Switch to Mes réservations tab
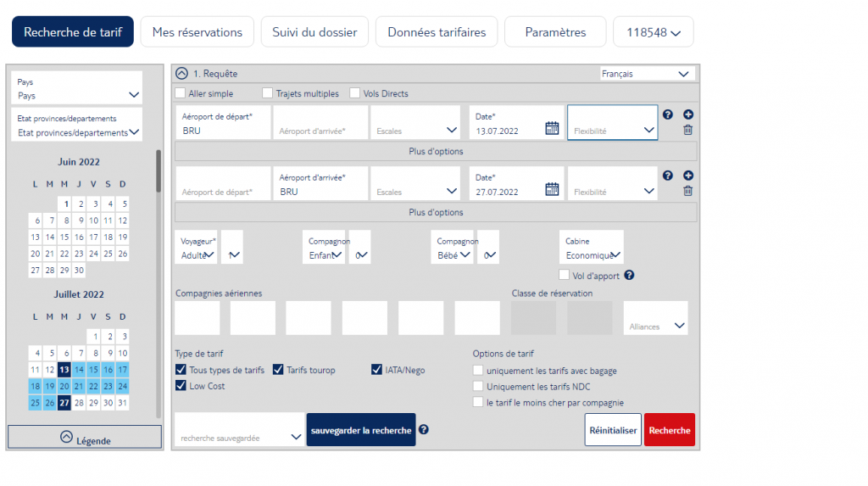 [197, 32]
